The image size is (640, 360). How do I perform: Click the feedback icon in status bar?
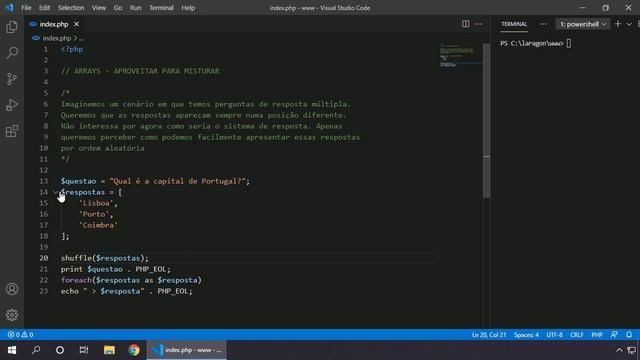coord(614,335)
